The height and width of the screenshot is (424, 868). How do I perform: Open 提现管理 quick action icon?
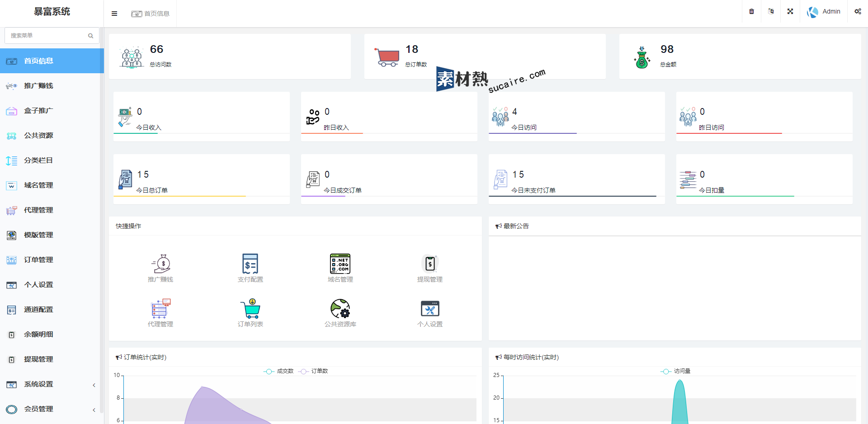(430, 264)
